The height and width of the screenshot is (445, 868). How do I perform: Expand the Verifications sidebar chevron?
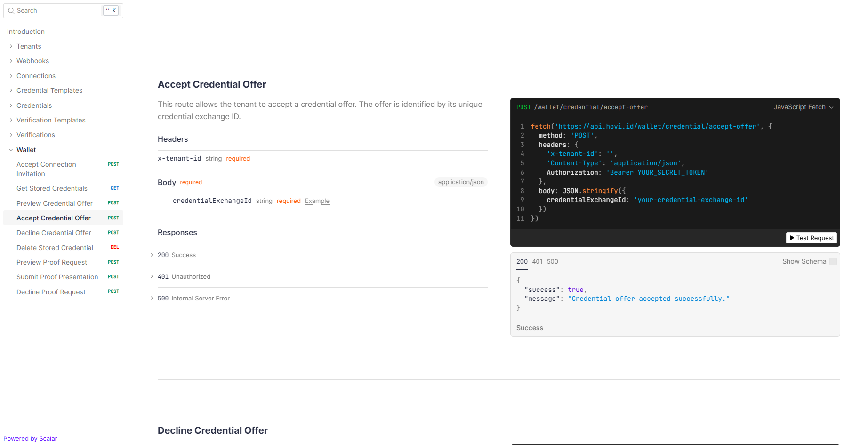[x=11, y=135]
